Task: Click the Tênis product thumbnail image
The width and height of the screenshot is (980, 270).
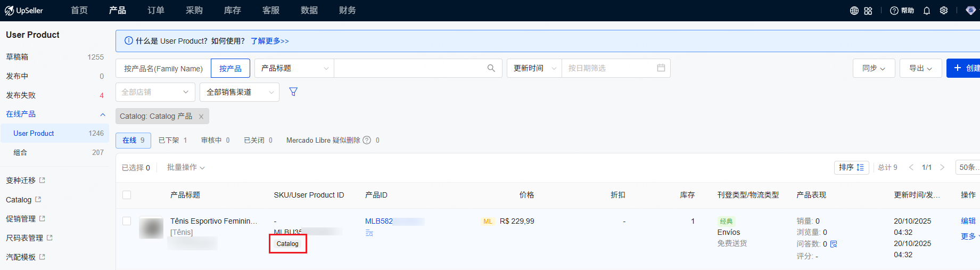Action: pos(151,228)
